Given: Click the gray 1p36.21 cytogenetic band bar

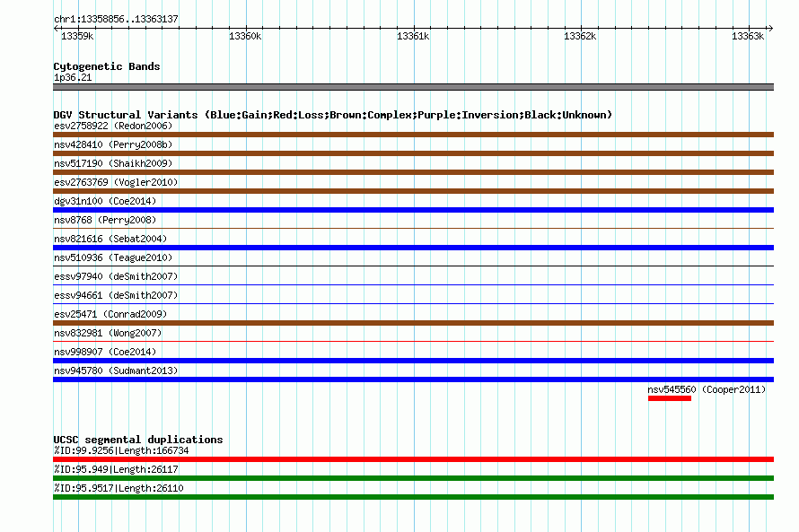Looking at the screenshot, I should coord(413,87).
